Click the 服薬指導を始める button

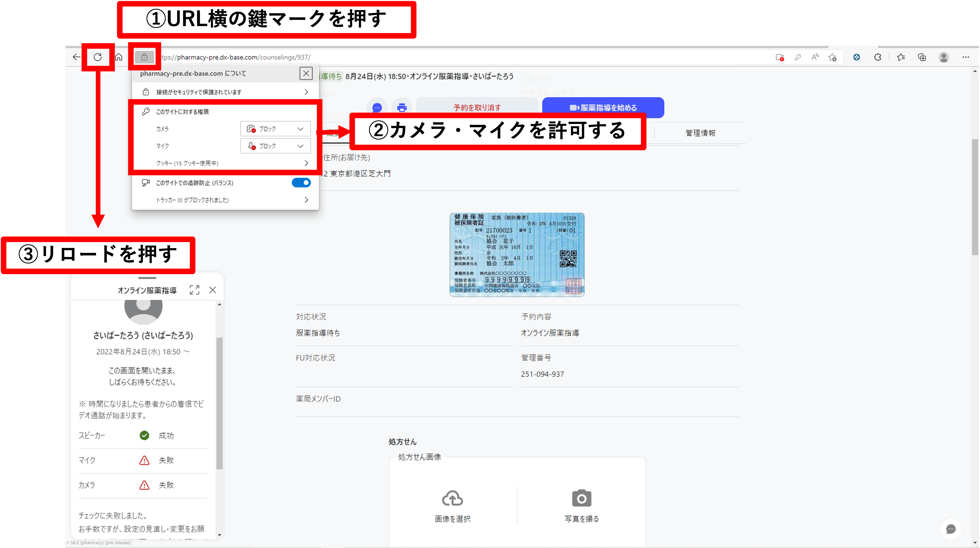(x=603, y=108)
